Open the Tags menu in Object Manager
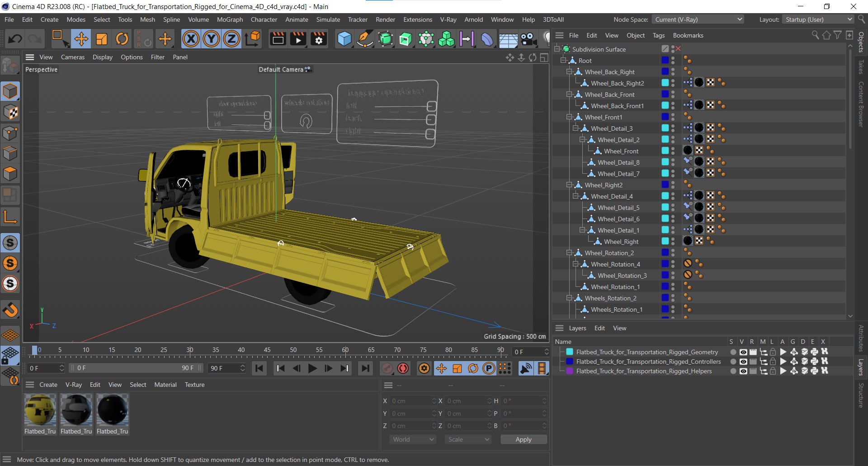The image size is (868, 466). click(x=659, y=35)
